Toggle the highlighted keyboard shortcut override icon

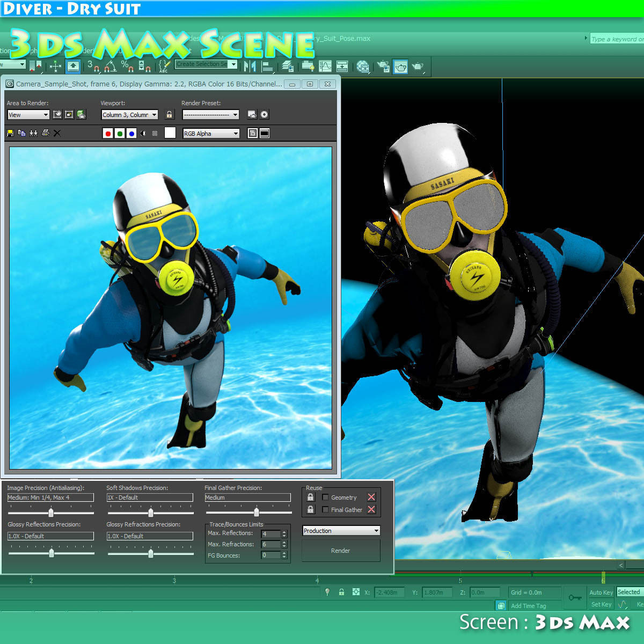(x=73, y=67)
